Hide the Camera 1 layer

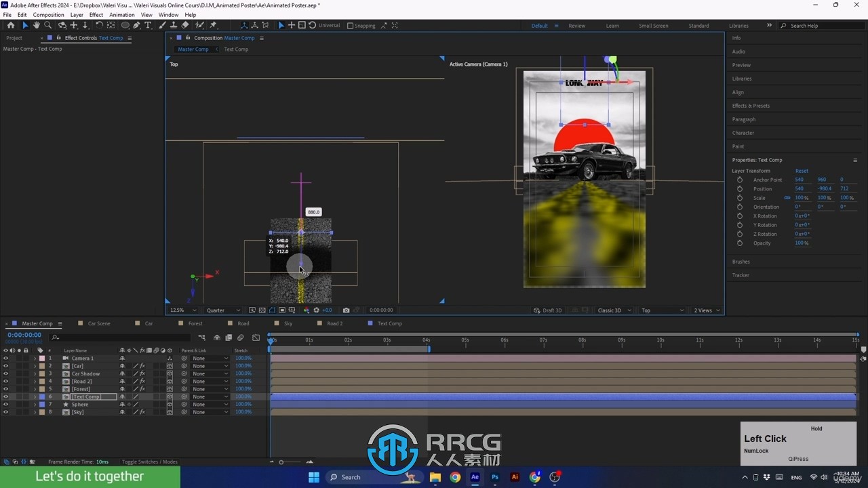point(5,358)
